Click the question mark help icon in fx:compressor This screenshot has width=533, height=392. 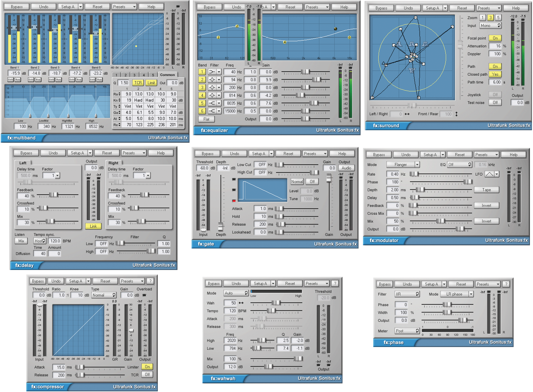[x=150, y=281]
